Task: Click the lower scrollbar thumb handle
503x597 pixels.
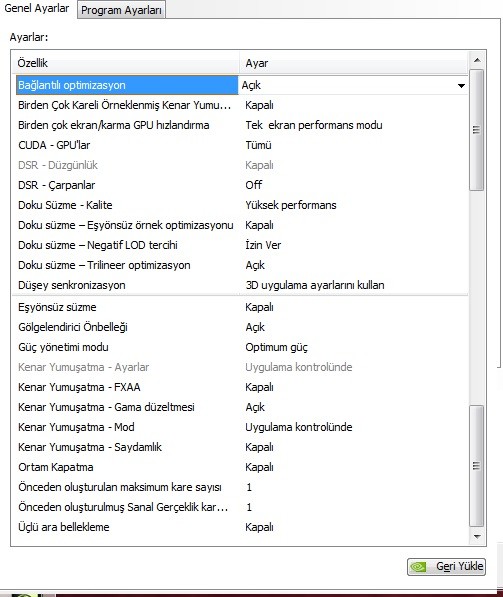Action: (476, 466)
